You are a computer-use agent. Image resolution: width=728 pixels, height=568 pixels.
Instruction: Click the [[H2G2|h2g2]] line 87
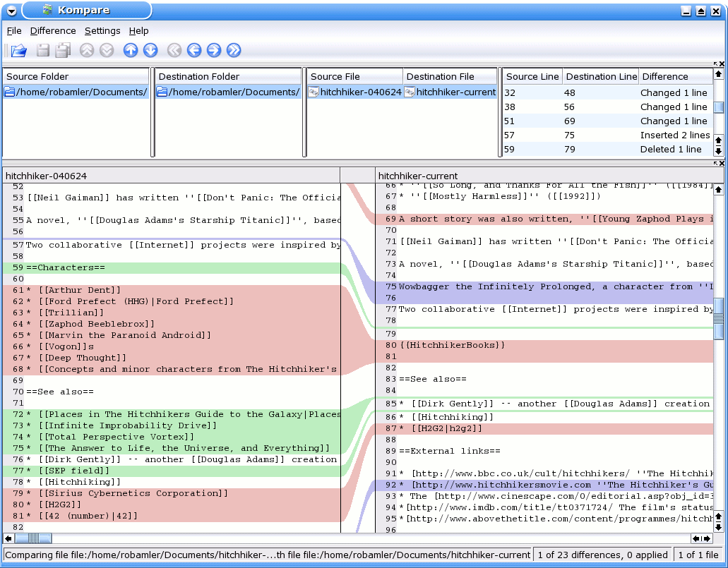coord(544,428)
